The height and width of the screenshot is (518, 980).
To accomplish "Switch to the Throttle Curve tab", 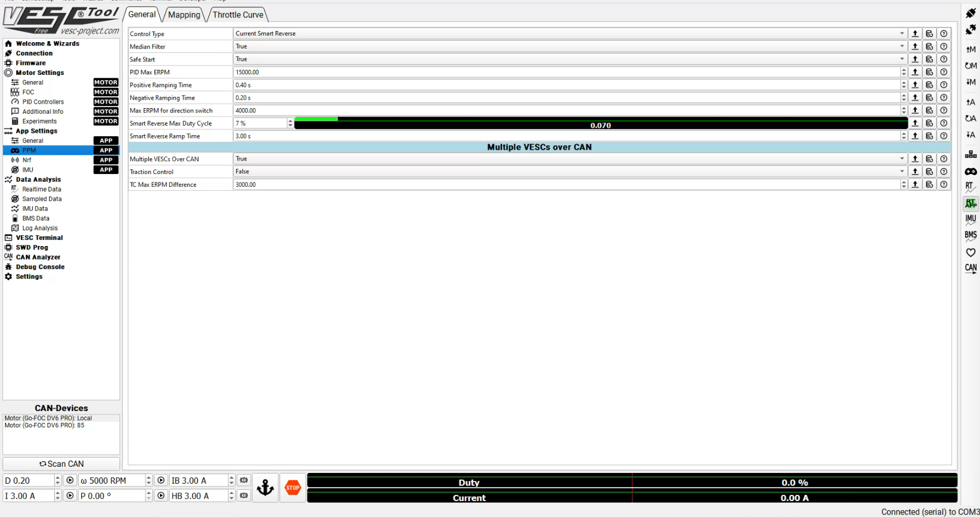I will (238, 15).
